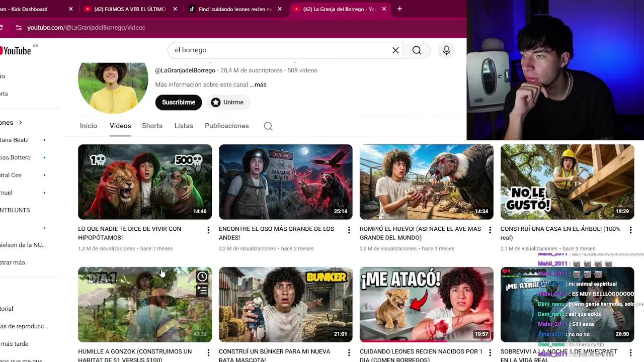Open the channel Shorts tab
This screenshot has height=362, width=644.
tap(152, 126)
